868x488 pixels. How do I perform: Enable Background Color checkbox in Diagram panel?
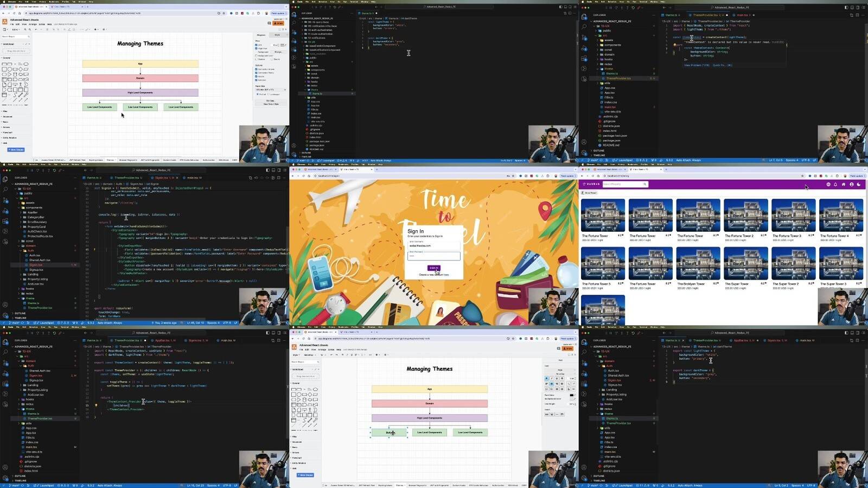pyautogui.click(x=256, y=55)
